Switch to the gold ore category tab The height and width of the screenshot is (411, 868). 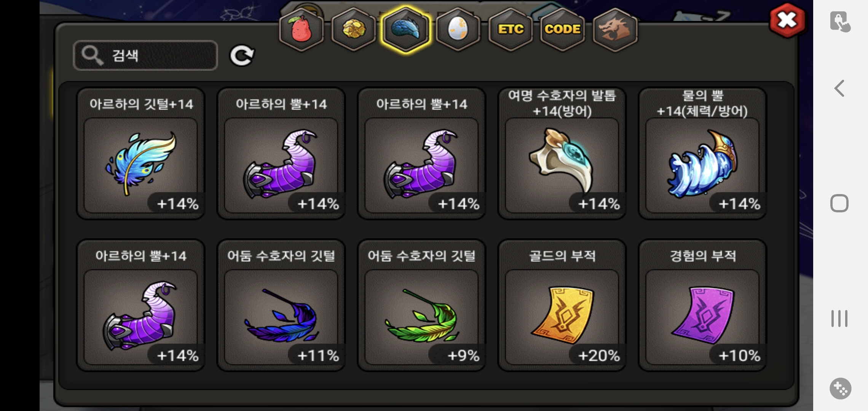pyautogui.click(x=354, y=29)
